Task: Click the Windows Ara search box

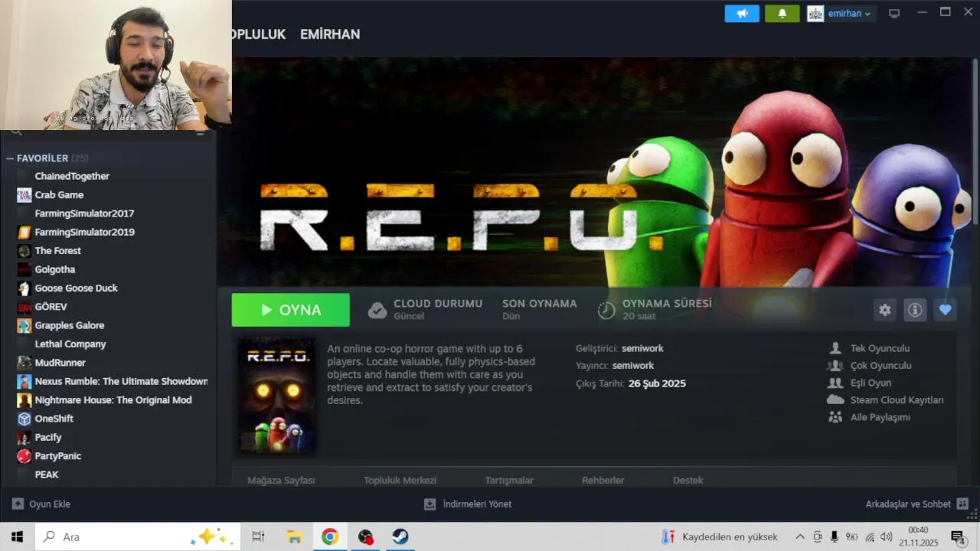Action: (138, 536)
